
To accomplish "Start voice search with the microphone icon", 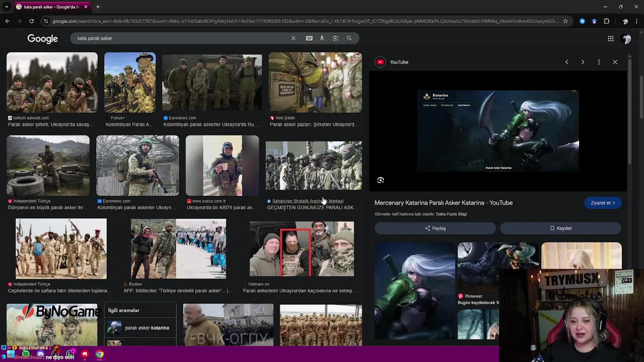I will [x=322, y=38].
